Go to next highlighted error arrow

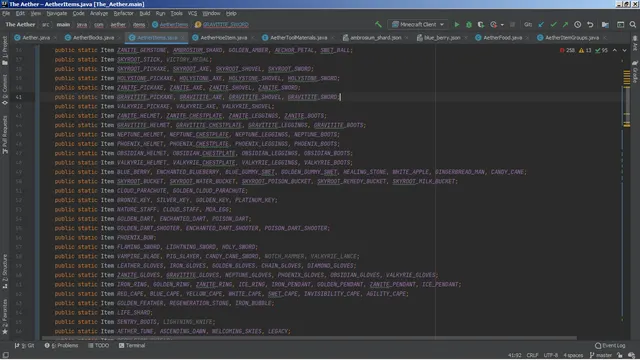point(624,50)
